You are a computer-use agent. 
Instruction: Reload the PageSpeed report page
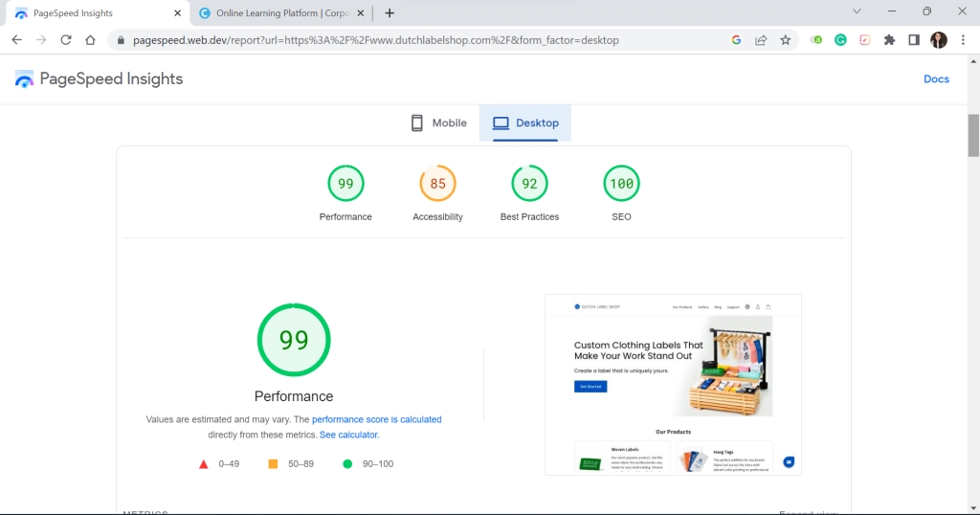coord(66,40)
